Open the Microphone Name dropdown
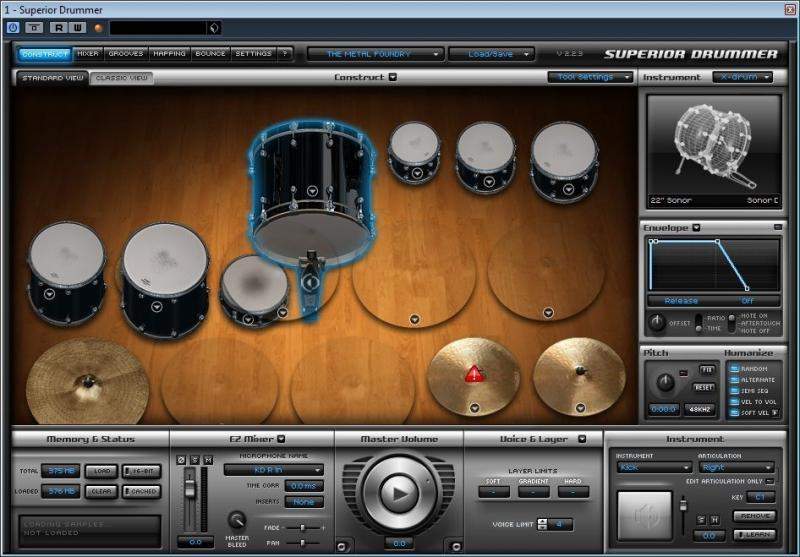 (x=273, y=470)
